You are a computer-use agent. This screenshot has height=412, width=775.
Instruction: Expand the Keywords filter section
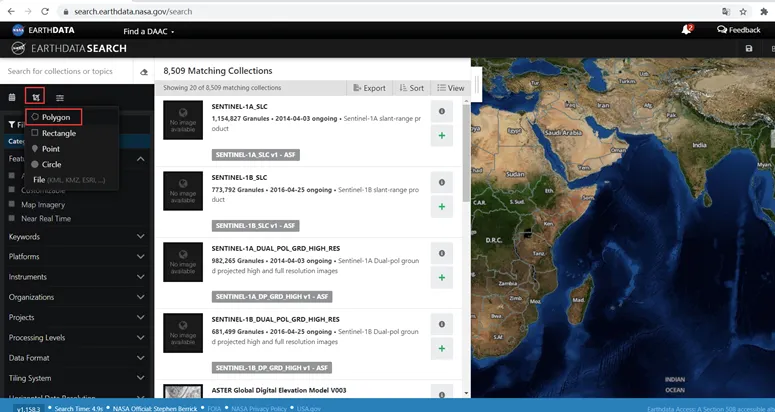click(x=77, y=237)
